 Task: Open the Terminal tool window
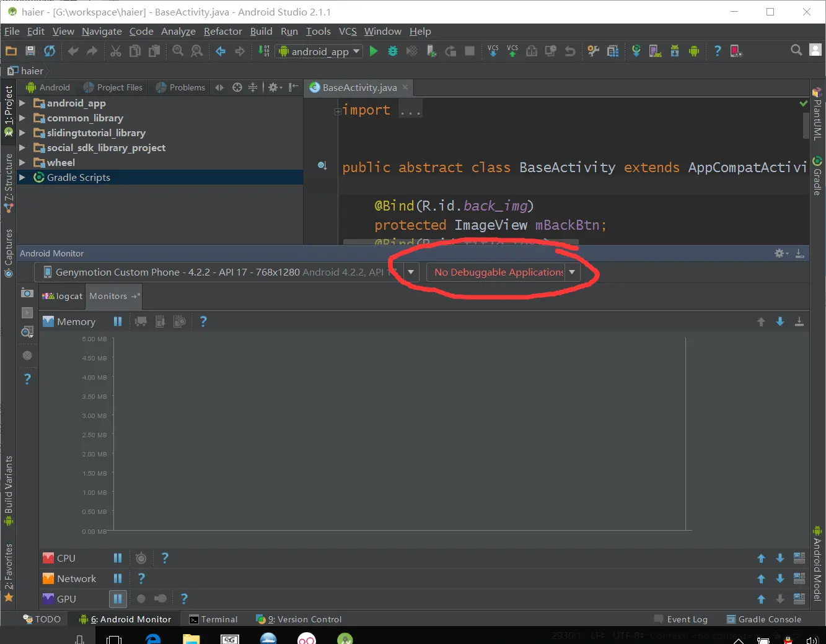tap(213, 619)
